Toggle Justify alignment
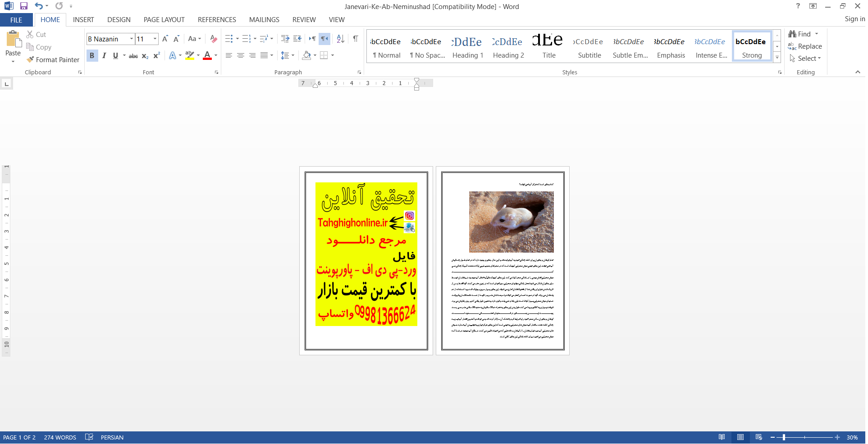 click(x=264, y=55)
